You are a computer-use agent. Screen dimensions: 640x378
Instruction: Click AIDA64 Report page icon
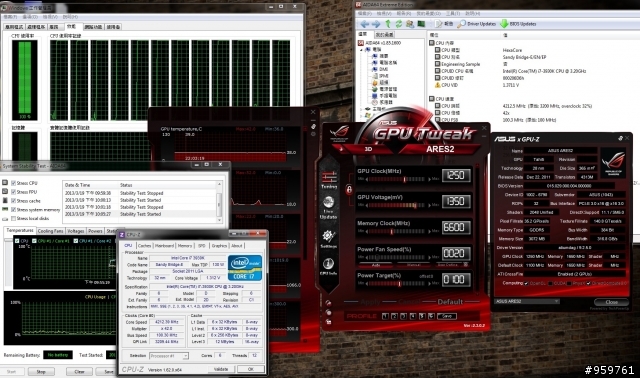(438, 24)
